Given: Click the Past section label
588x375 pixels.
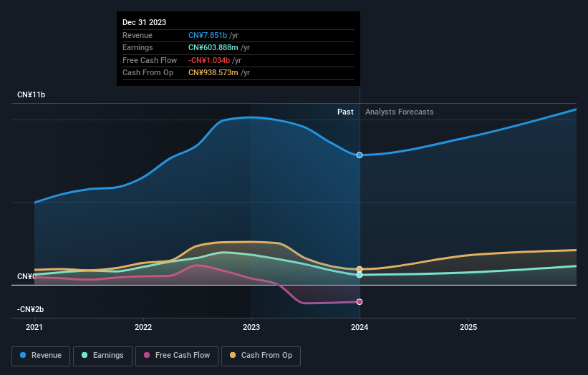Looking at the screenshot, I should pyautogui.click(x=345, y=112).
